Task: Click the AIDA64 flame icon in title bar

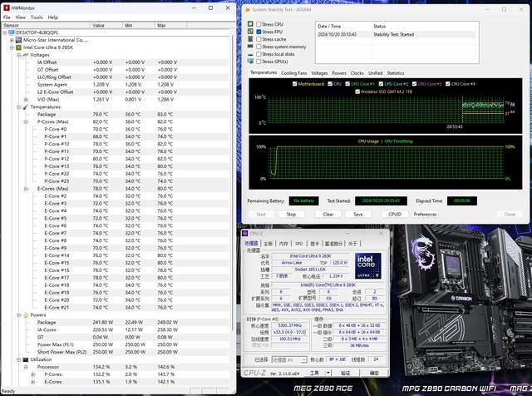Action: click(248, 9)
